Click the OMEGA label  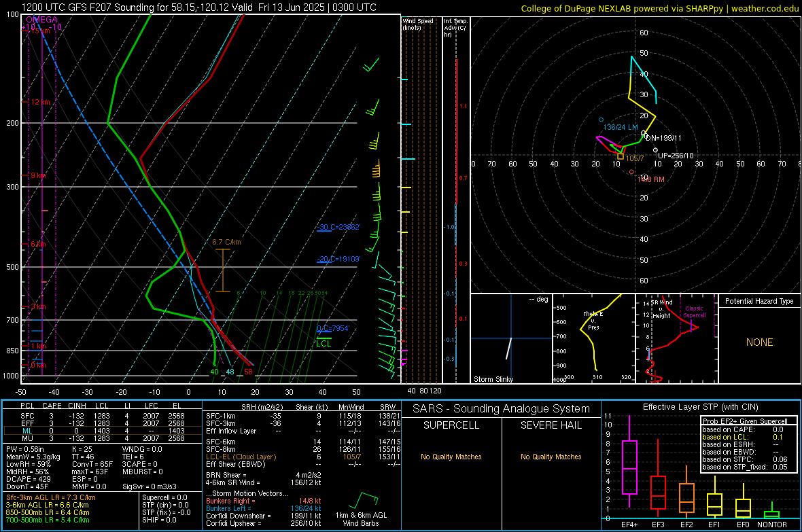pyautogui.click(x=42, y=20)
